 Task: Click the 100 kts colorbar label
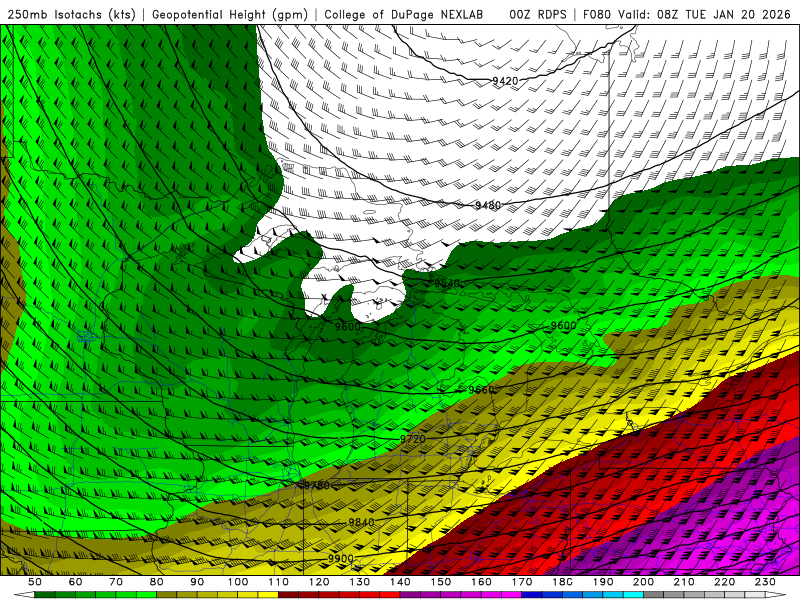point(238,582)
